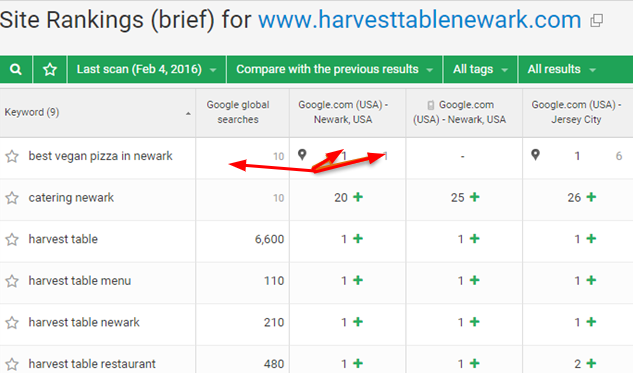
Task: Select keyword text 'harvest table menu'
Action: (80, 281)
